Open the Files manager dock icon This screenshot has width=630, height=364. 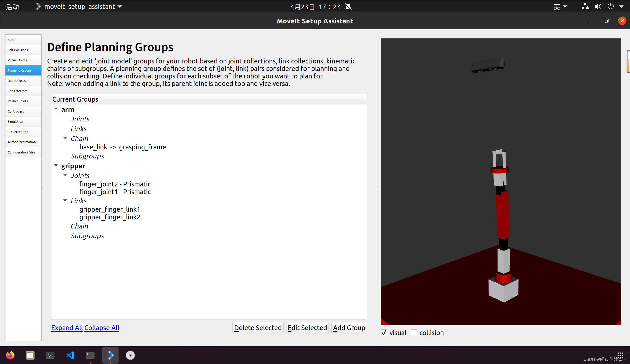30,355
